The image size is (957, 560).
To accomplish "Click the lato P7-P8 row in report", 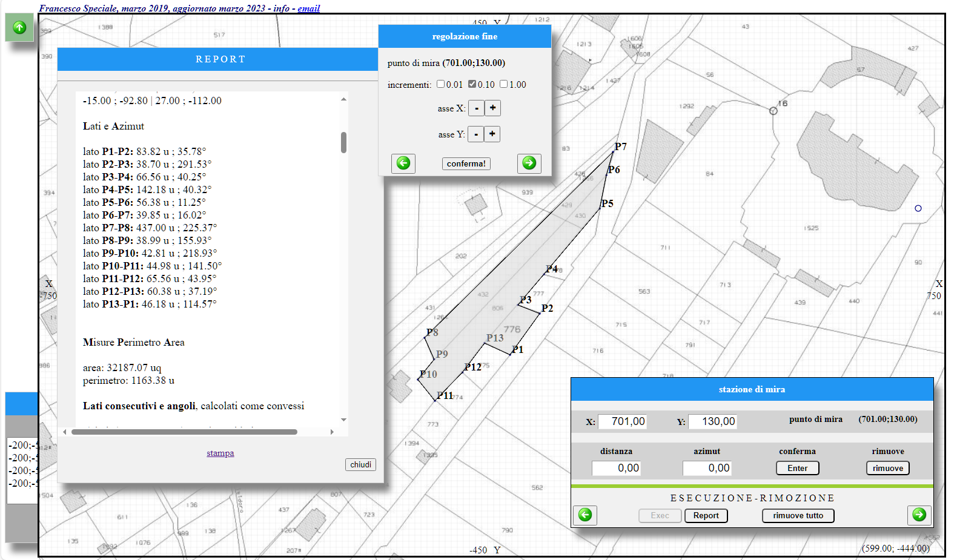I will [150, 228].
